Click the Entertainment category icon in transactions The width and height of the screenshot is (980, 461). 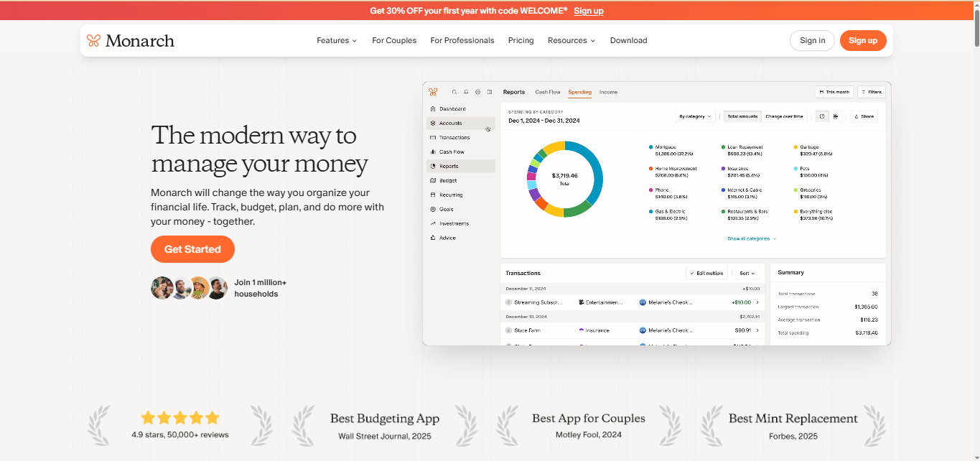(582, 302)
